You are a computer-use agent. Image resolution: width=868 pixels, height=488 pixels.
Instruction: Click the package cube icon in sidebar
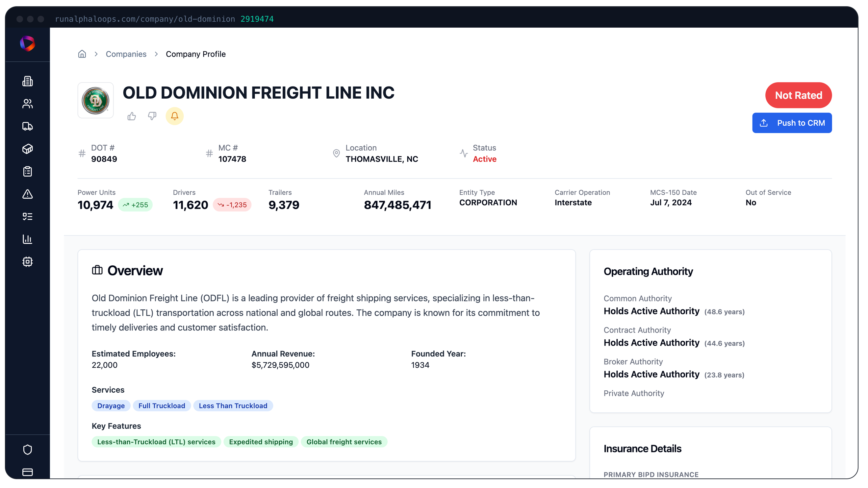[x=27, y=149]
